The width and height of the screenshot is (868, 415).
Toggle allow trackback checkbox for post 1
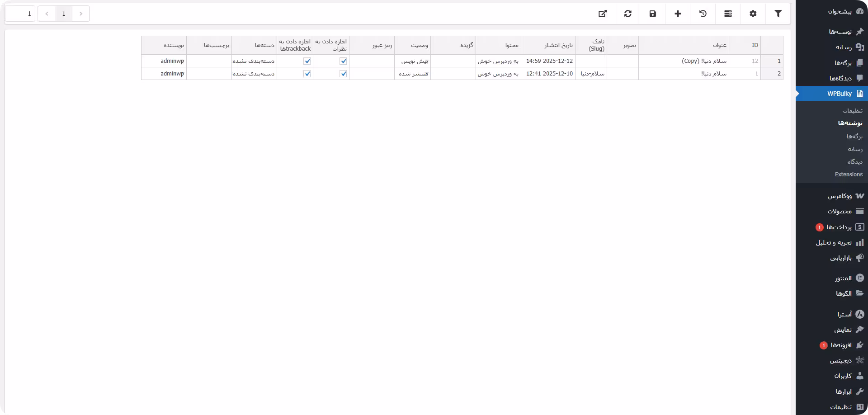tap(307, 74)
